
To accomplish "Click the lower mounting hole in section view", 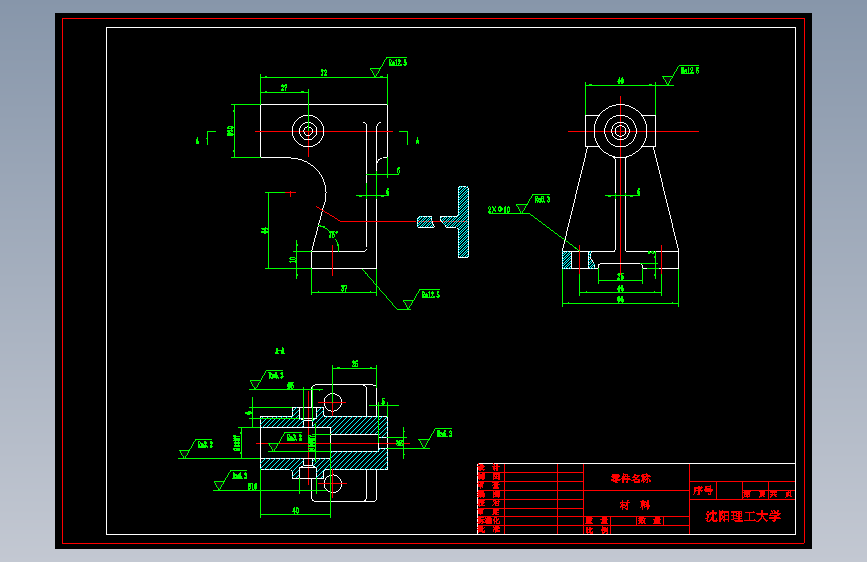I will (332, 483).
